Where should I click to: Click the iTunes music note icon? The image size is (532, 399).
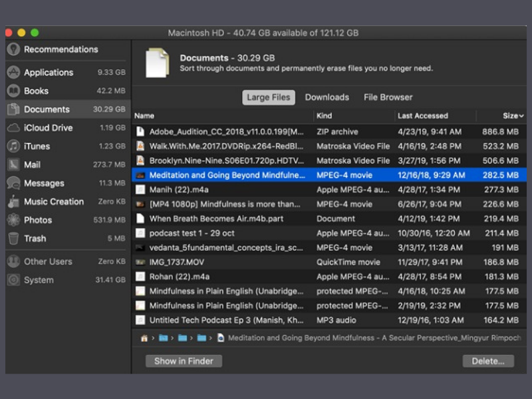coord(13,146)
